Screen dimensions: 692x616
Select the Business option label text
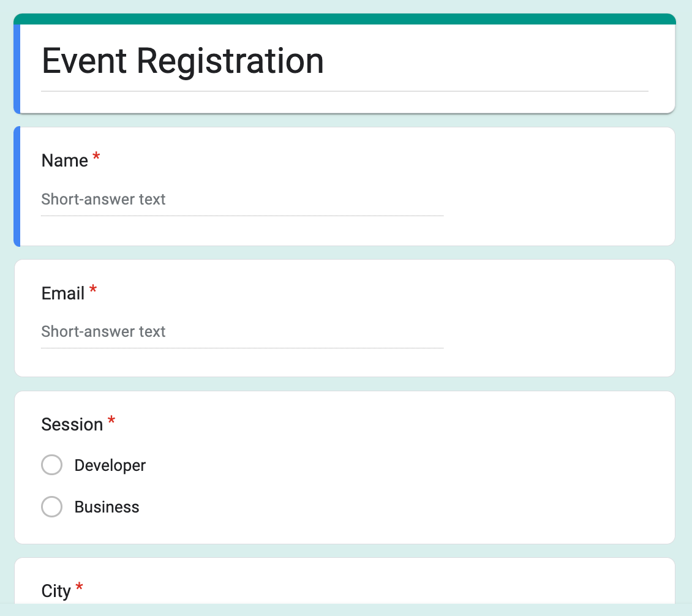click(107, 506)
